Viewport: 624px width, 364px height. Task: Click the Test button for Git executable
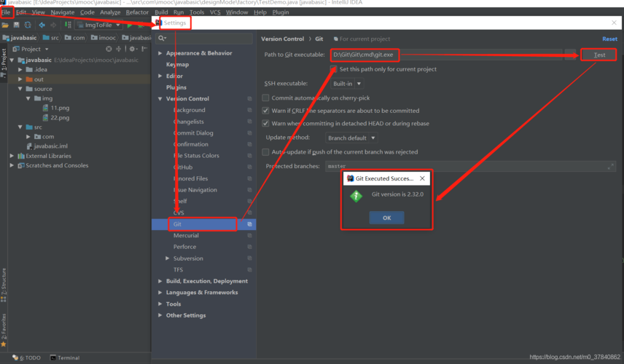click(x=599, y=55)
